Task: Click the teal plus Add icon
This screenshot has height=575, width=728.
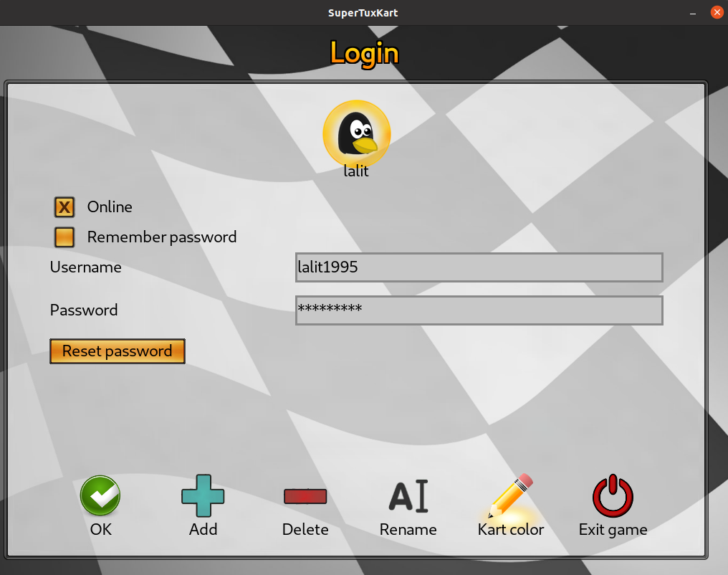Action: point(203,495)
